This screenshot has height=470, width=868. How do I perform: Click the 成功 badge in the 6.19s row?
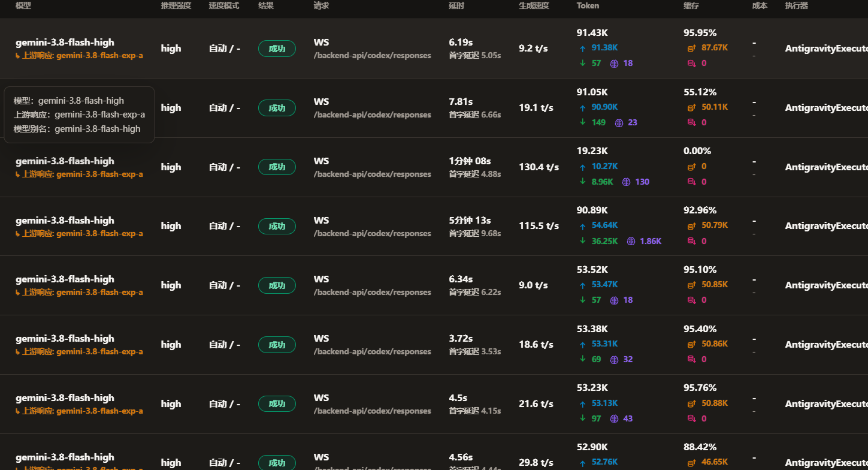(x=277, y=49)
